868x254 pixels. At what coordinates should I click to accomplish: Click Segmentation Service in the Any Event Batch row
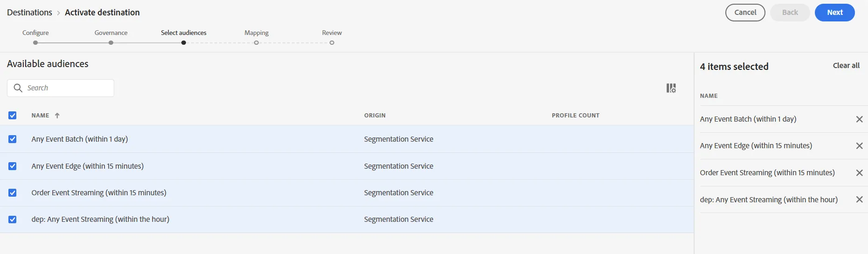399,139
